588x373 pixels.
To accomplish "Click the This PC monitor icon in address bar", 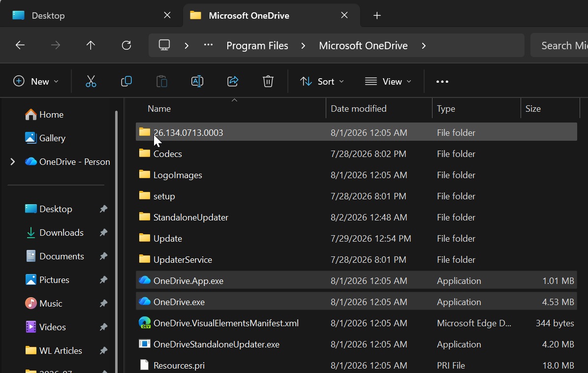I will tap(164, 45).
